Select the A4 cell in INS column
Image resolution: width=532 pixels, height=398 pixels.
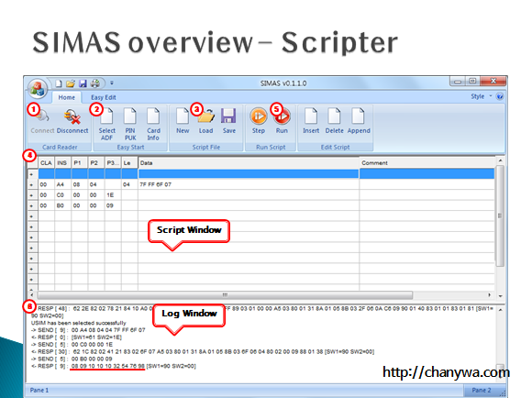click(62, 184)
